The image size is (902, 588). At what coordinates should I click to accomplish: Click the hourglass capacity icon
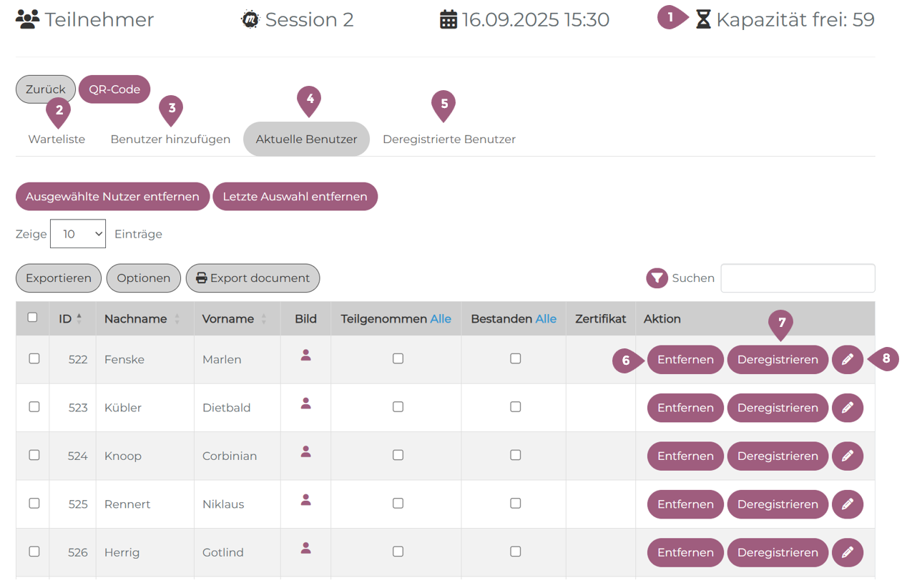coord(703,20)
